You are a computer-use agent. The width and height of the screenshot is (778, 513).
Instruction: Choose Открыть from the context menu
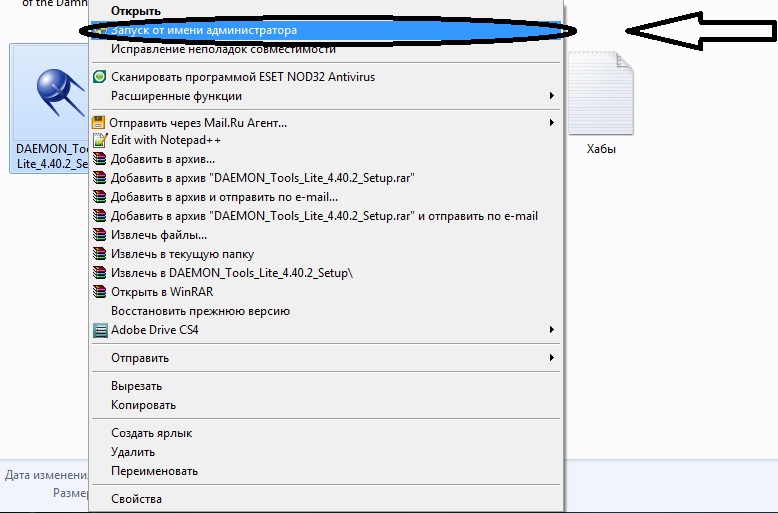point(326,11)
